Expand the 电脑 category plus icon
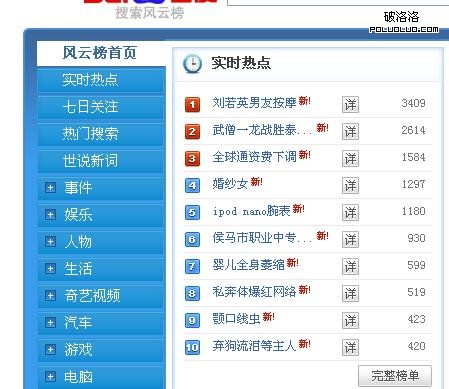The height and width of the screenshot is (389, 449). [50, 377]
